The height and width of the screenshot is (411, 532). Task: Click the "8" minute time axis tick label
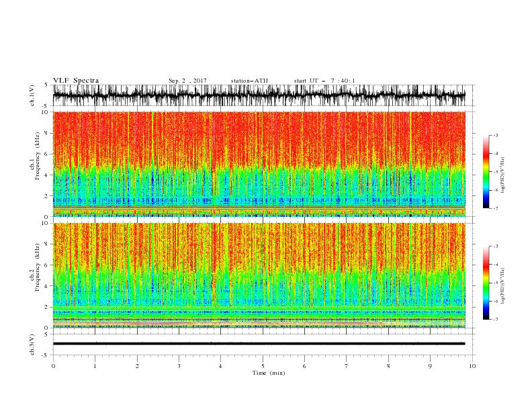388,366
